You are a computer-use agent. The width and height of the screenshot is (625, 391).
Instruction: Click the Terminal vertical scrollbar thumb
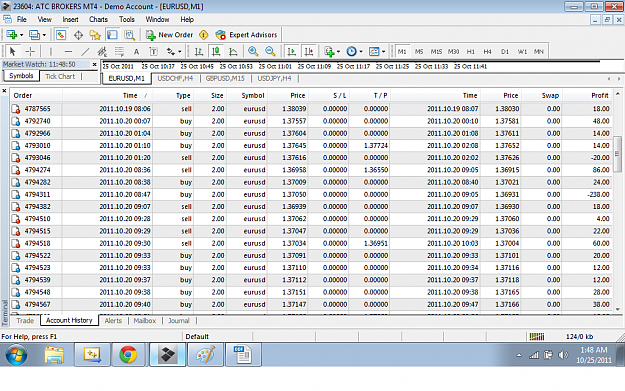(617, 154)
